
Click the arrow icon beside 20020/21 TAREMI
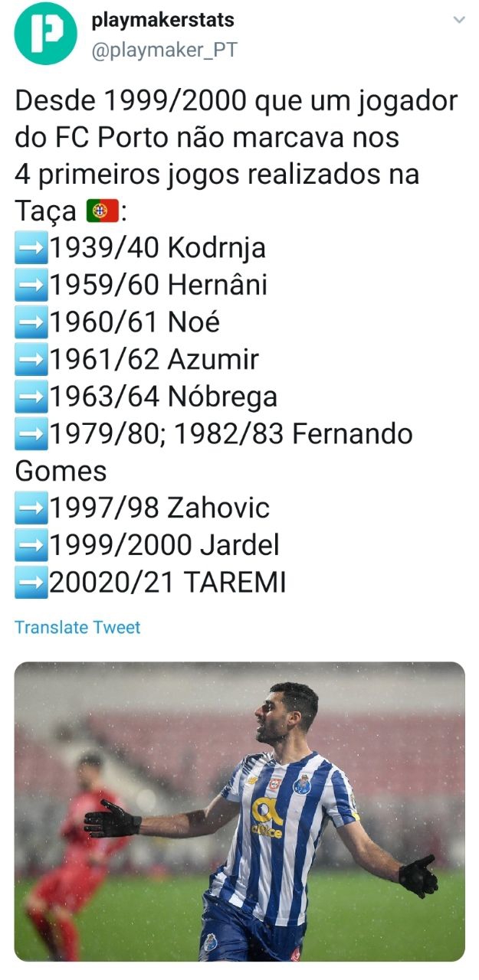pos(31,583)
